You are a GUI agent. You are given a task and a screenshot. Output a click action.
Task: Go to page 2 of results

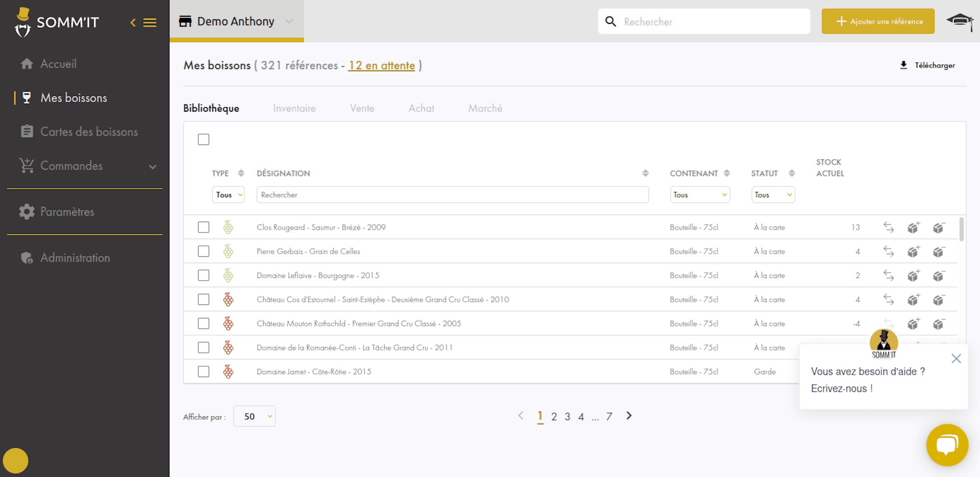pos(554,417)
